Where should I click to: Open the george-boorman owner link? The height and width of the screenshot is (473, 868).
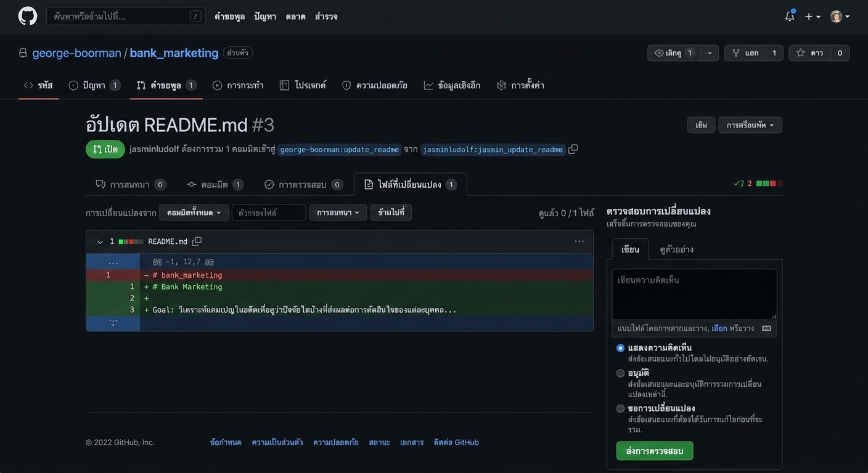[x=76, y=53]
